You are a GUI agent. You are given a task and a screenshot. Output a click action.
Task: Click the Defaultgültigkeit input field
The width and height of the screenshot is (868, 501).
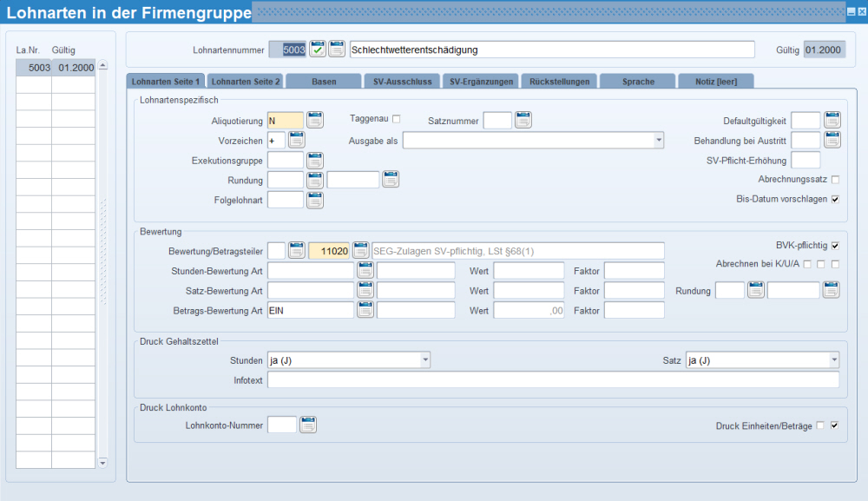point(806,120)
